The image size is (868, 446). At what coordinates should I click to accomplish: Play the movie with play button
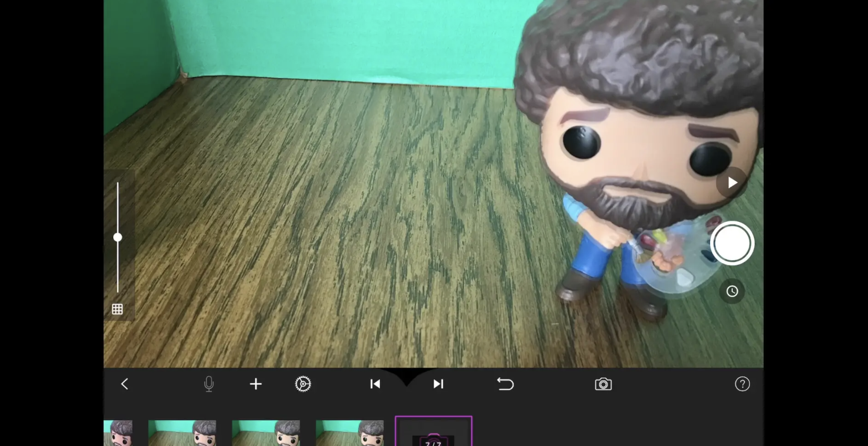(732, 183)
